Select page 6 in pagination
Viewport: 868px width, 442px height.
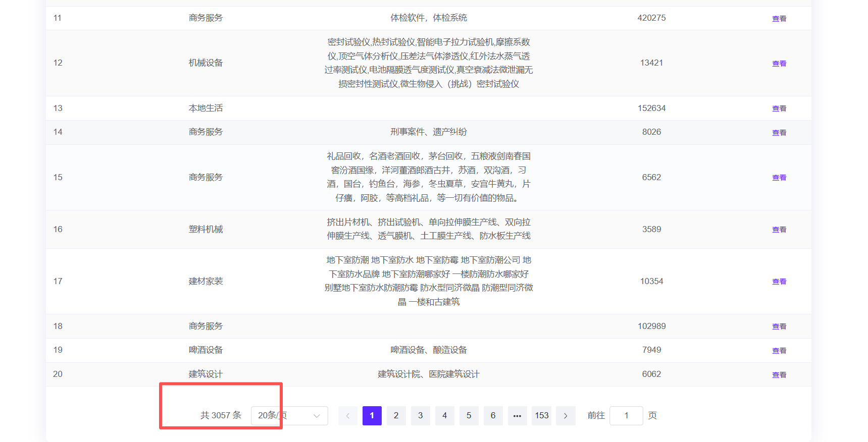pyautogui.click(x=493, y=416)
